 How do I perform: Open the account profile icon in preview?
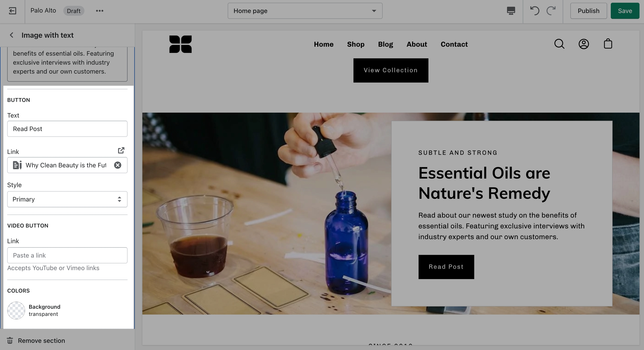pyautogui.click(x=584, y=44)
